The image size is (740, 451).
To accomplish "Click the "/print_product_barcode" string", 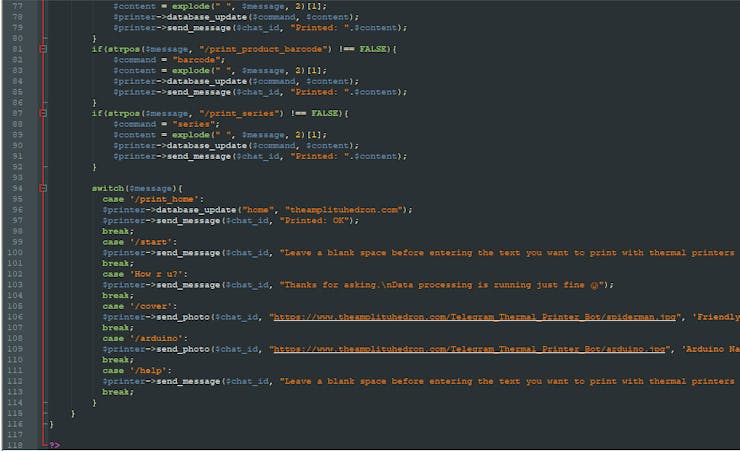I will point(263,49).
